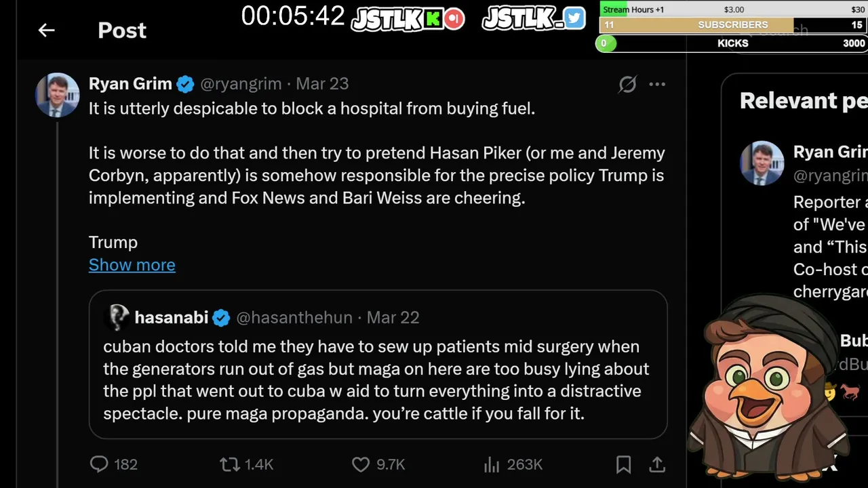This screenshot has width=868, height=488.
Task: Like the post with the heart icon
Action: [x=361, y=464]
